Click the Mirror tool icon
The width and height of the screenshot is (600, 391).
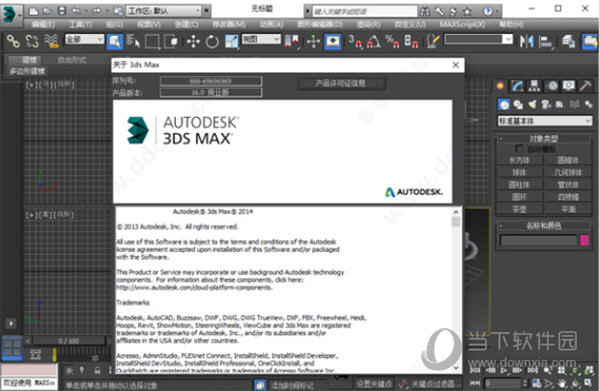pos(527,41)
